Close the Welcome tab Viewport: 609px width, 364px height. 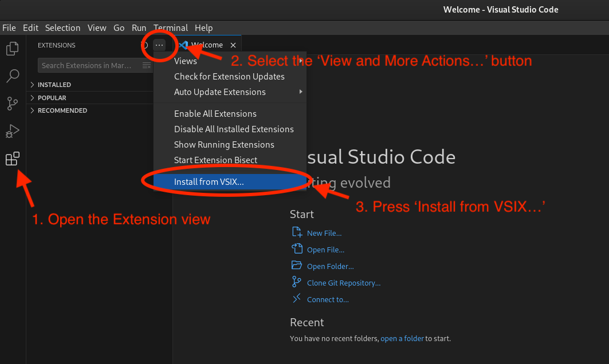pyautogui.click(x=233, y=45)
